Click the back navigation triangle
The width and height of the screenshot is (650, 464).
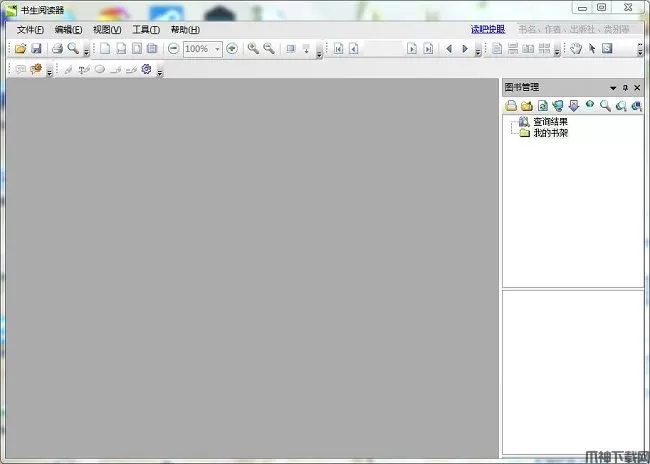[449, 49]
